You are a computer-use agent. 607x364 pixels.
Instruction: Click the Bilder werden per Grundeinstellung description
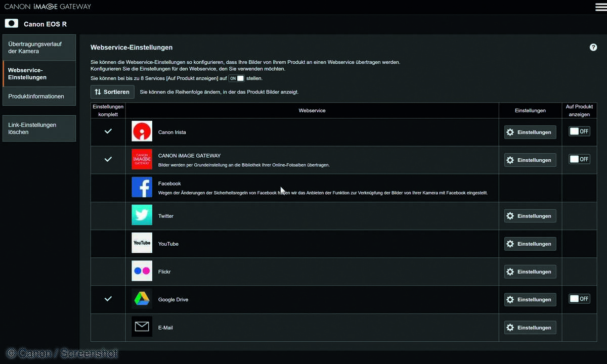(x=244, y=165)
